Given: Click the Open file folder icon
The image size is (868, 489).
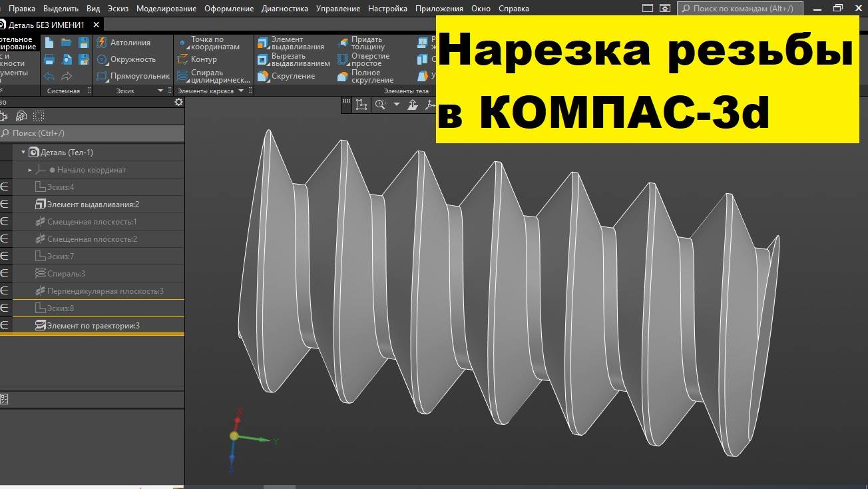Looking at the screenshot, I should coord(67,43).
